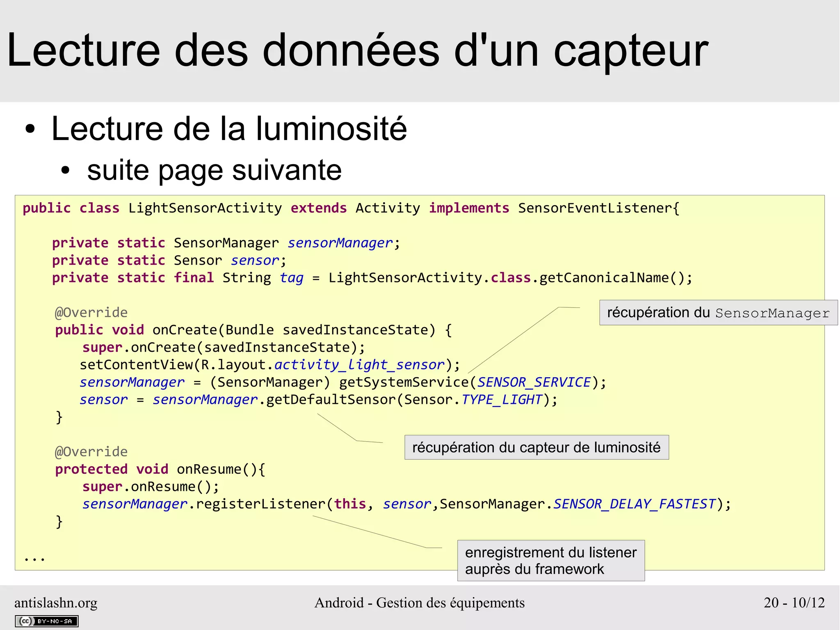Image resolution: width=840 pixels, height=630 pixels.
Task: Click the SENSOR_DELAY_FASTEST constant
Action: 635,504
